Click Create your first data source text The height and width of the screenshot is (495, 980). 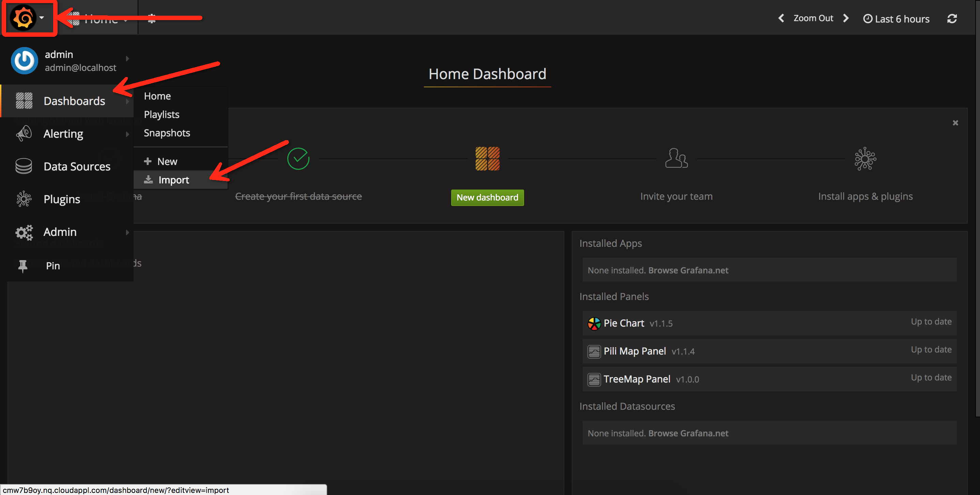pyautogui.click(x=298, y=196)
